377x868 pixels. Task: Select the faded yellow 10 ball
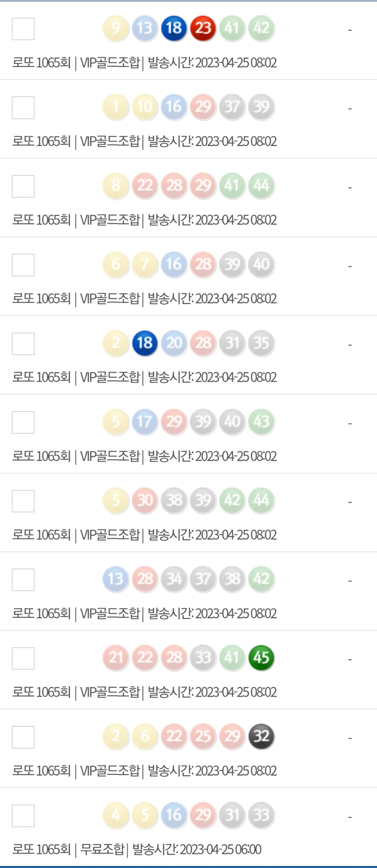(145, 107)
